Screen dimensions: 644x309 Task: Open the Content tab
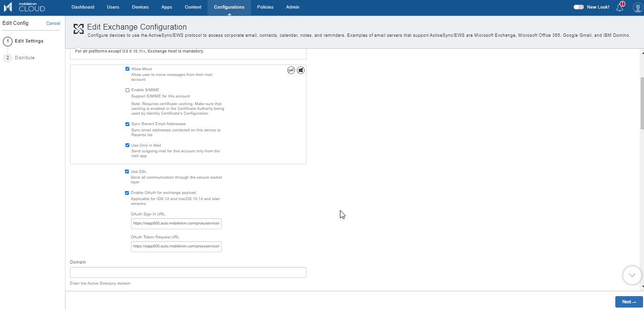click(193, 7)
